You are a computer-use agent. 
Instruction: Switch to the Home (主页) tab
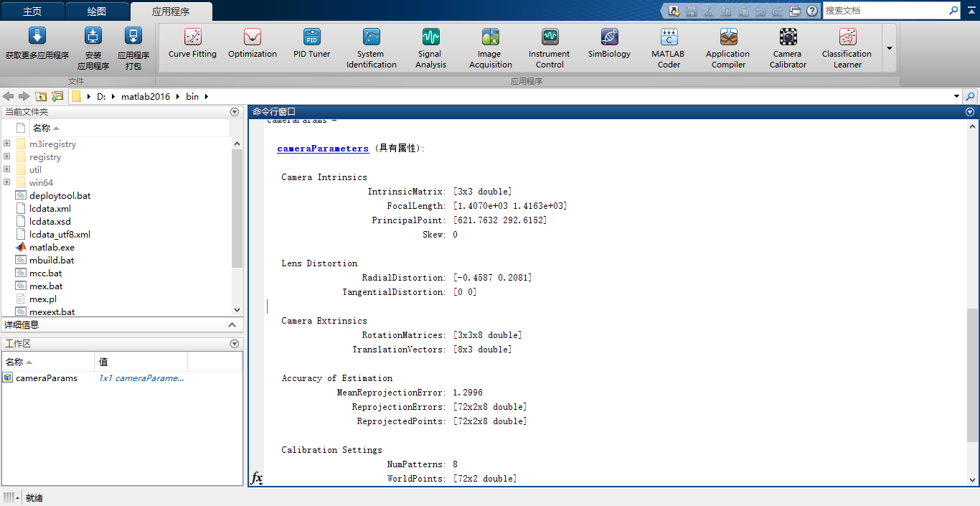click(32, 11)
